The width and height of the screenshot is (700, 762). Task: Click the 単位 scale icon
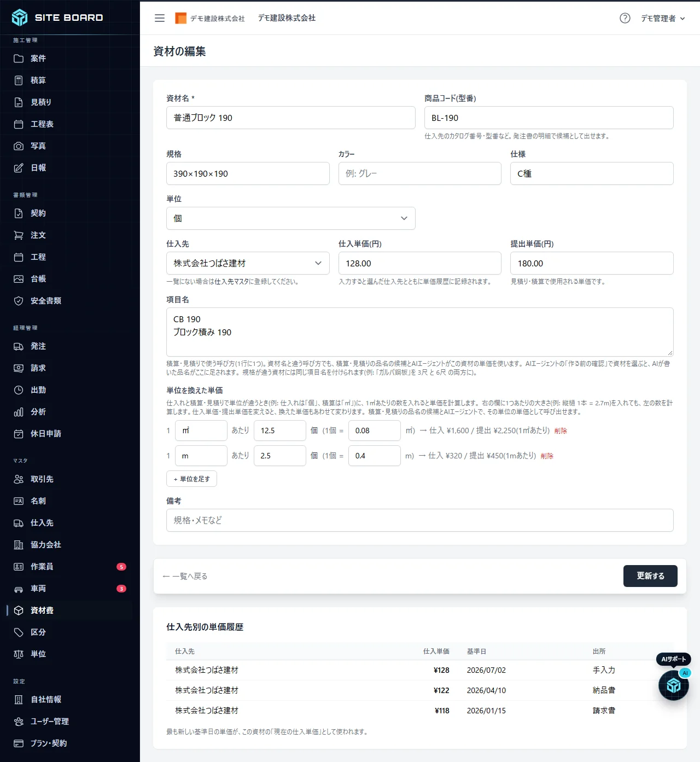pyautogui.click(x=19, y=654)
